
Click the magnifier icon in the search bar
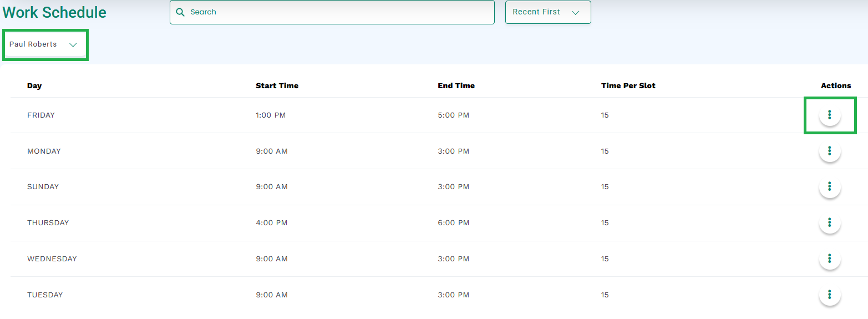(x=180, y=12)
